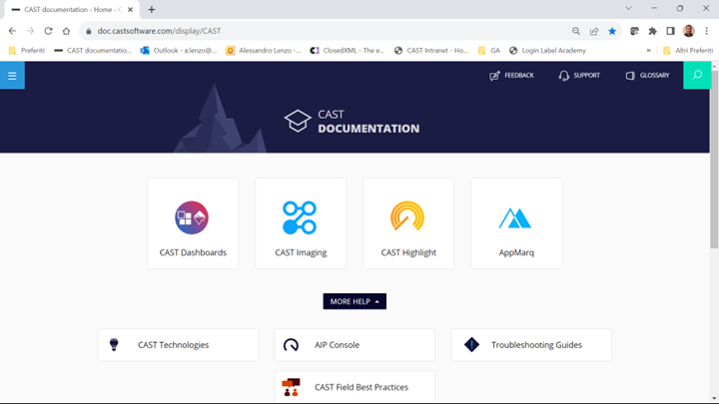Screen dimensions: 719x404
Task: Open the CAST Dashboards card icon
Action: tap(192, 218)
